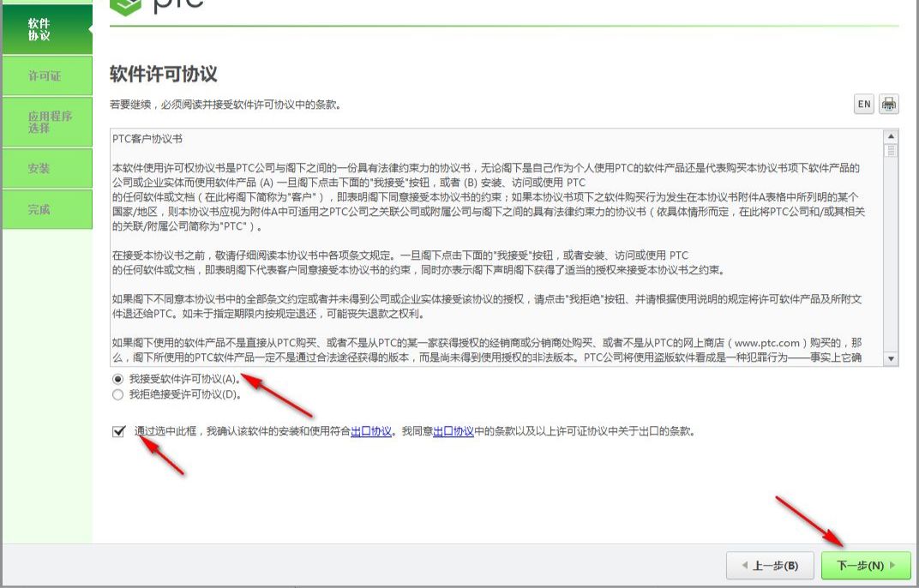Select the 完成 step in sidebar
The width and height of the screenshot is (919, 588).
47,209
